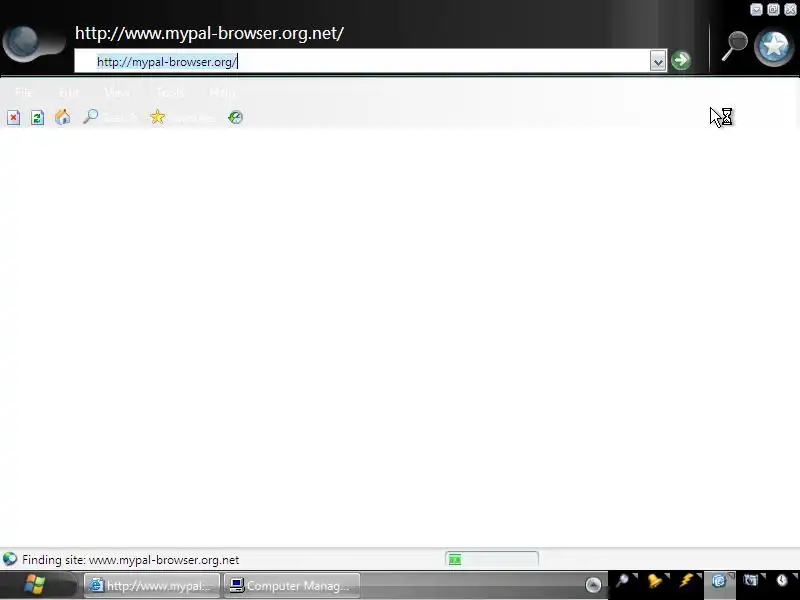Expand hidden tray icons arrow button
800x600 pixels.
click(593, 585)
